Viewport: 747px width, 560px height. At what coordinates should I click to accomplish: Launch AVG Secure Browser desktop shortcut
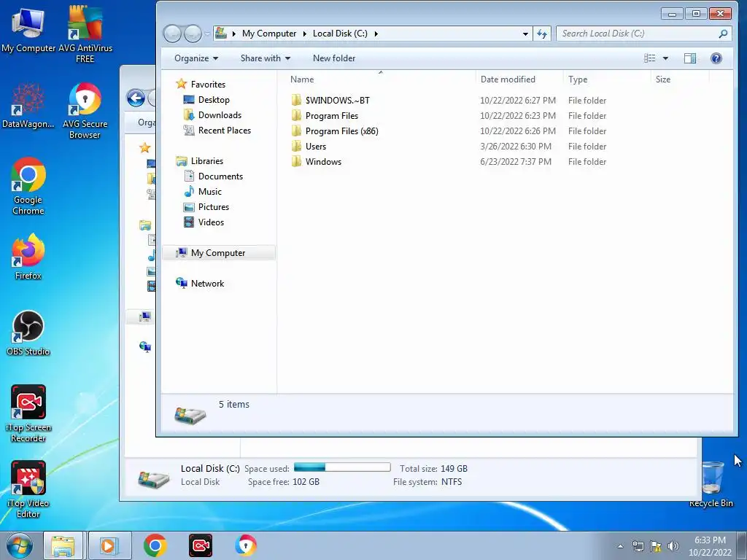pyautogui.click(x=85, y=111)
